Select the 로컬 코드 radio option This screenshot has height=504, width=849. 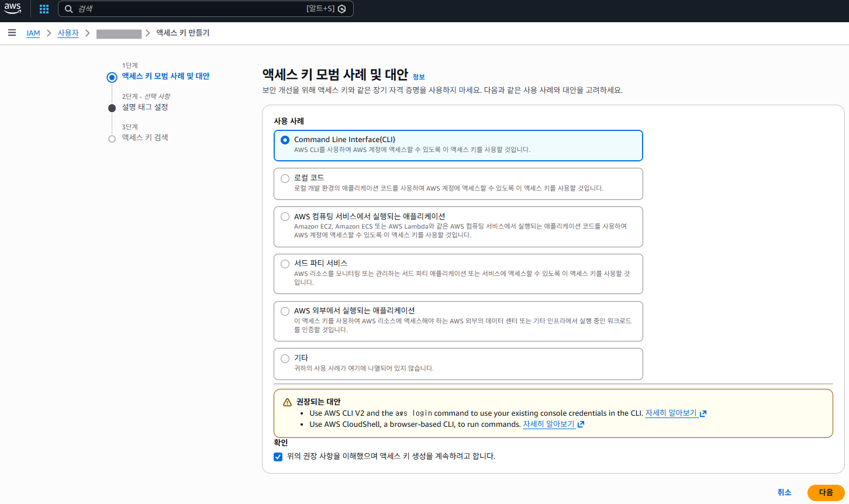click(285, 178)
